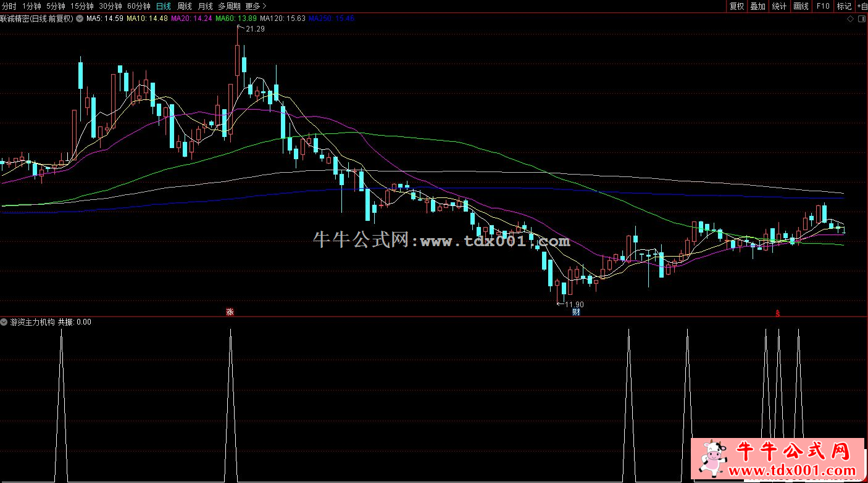868x483 pixels.
Task: Expand the 联诚精密 main chart indicator menu
Action: 79,19
